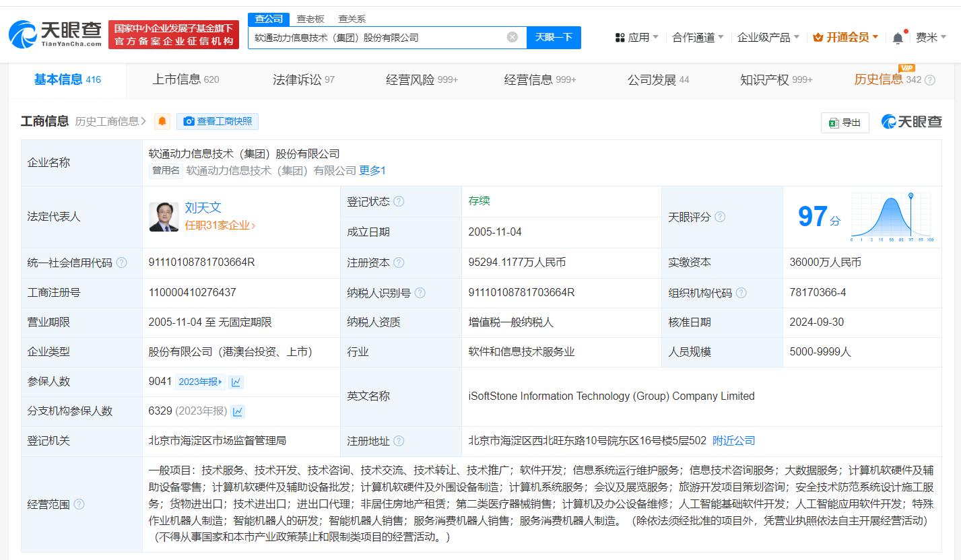Open 刘天文 legal representative link
Screen dimensions: 961x560
coord(203,207)
